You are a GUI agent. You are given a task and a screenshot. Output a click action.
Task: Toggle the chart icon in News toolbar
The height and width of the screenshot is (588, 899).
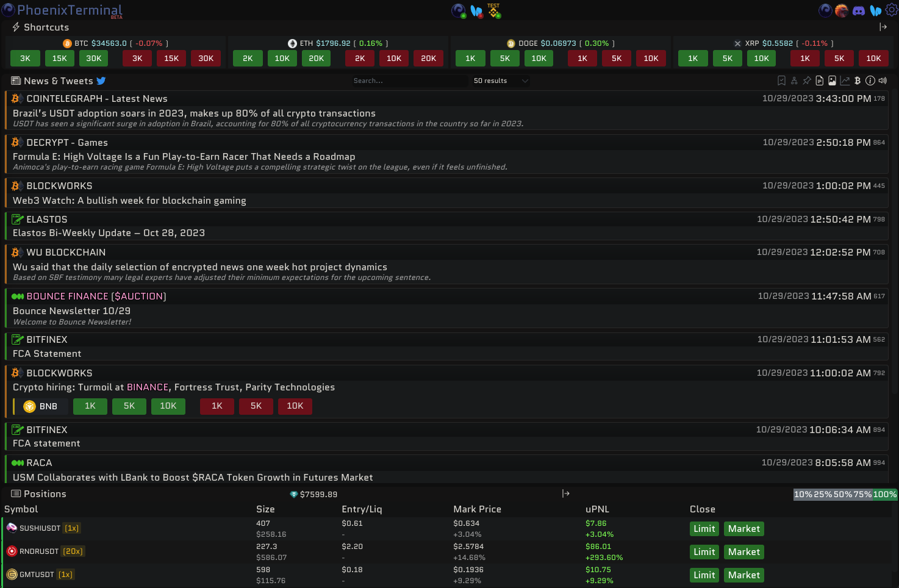pyautogui.click(x=845, y=81)
